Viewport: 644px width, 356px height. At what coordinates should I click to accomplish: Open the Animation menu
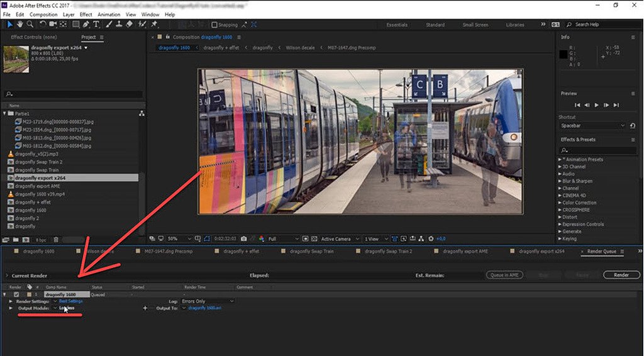click(x=109, y=14)
